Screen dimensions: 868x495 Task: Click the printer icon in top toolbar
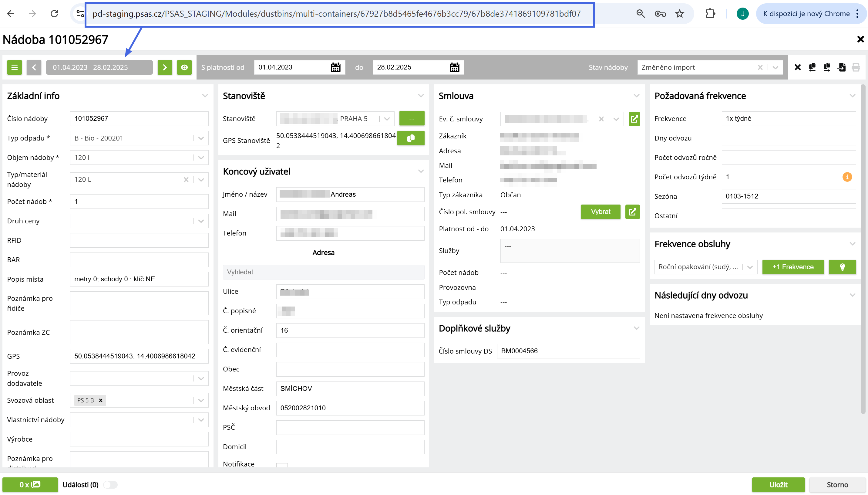tap(856, 67)
